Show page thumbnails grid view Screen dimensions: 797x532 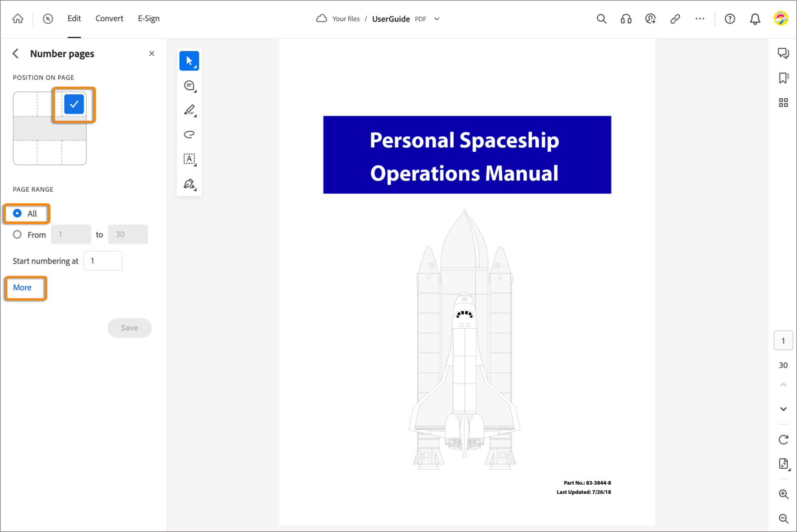[x=783, y=102]
